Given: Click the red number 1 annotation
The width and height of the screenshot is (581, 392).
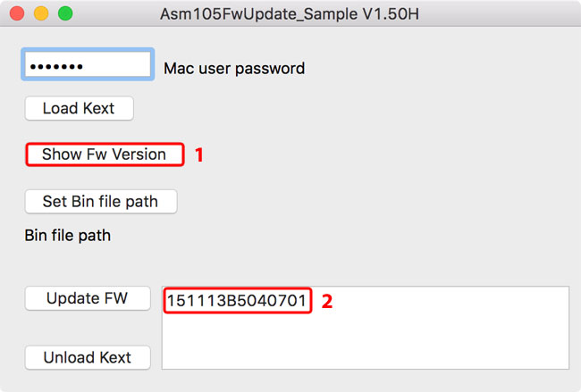Looking at the screenshot, I should pos(199,154).
